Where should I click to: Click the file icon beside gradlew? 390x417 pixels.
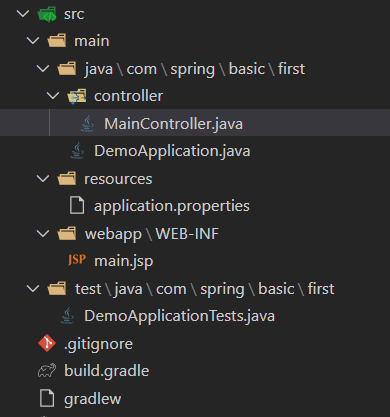point(47,398)
